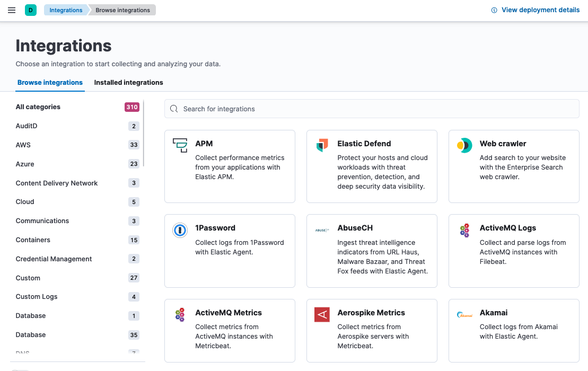Click the ActiveMQ Logs cluster icon
Image resolution: width=588 pixels, height=371 pixels.
[464, 229]
